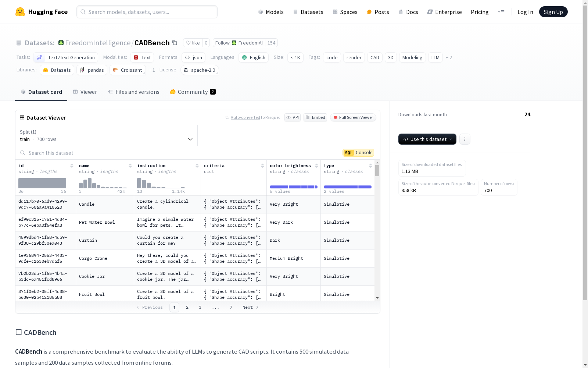Click the Embed button

[315, 117]
